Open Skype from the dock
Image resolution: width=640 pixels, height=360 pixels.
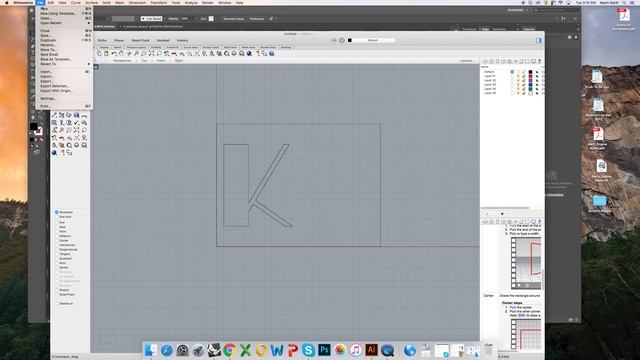pyautogui.click(x=308, y=350)
